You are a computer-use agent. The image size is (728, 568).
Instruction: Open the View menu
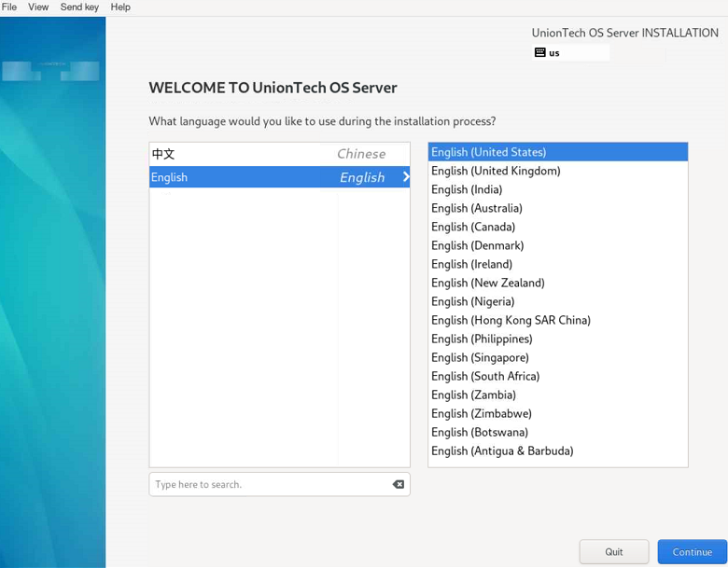click(x=38, y=7)
